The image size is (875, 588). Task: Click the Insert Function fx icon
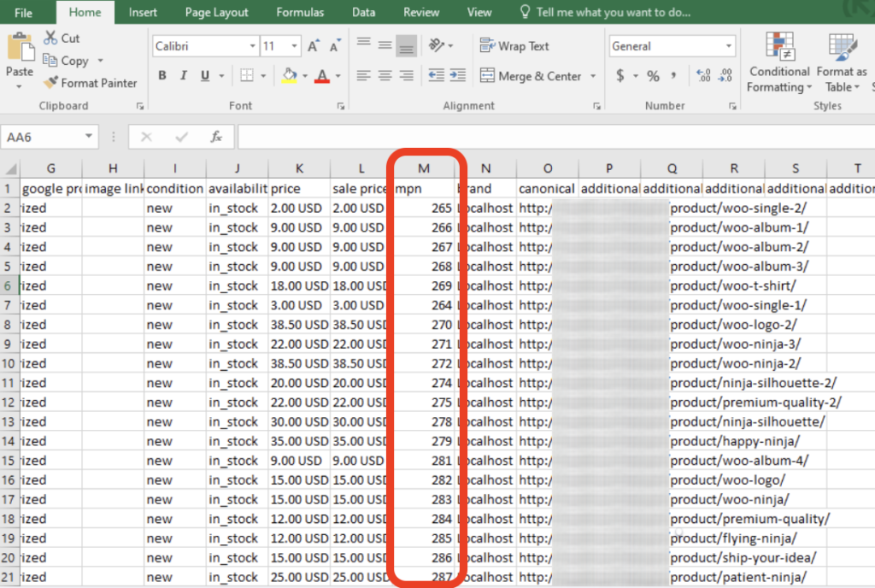click(216, 137)
